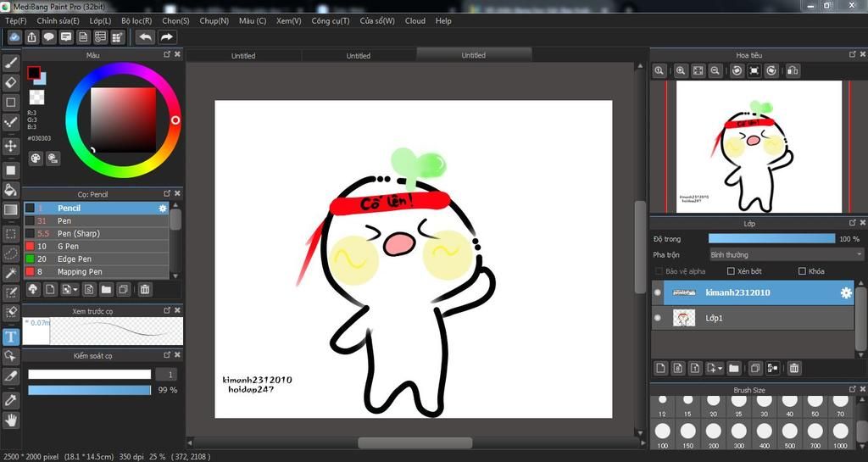Enable the Khóa checkbox
Image resolution: width=868 pixels, height=462 pixels.
802,271
